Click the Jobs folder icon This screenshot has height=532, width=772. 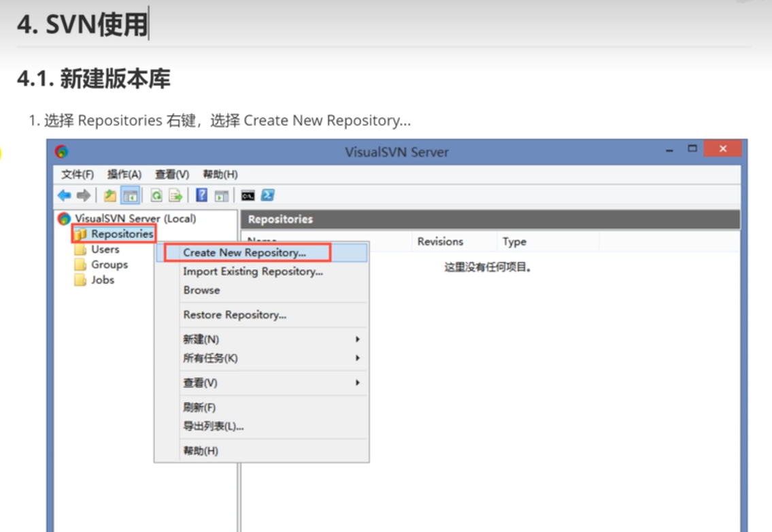tap(80, 280)
